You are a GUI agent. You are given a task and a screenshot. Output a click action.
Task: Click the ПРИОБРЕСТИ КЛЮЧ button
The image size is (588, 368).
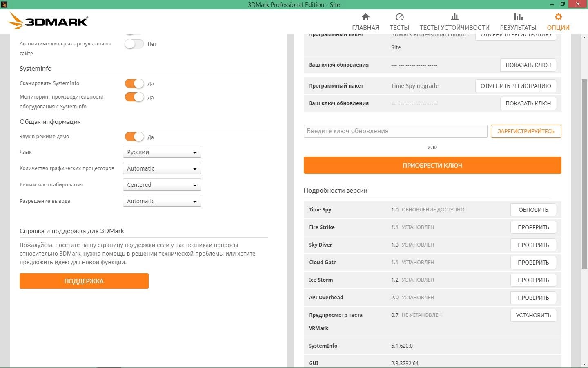(x=432, y=165)
